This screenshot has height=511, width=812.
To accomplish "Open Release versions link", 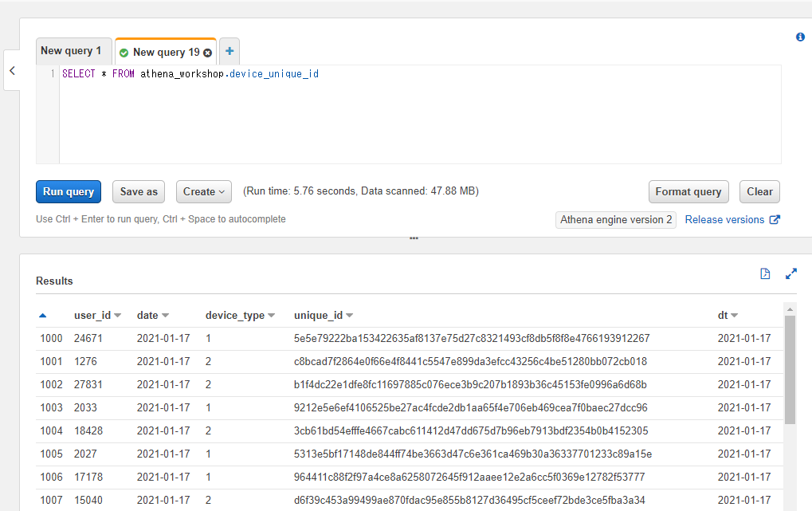I will (724, 220).
